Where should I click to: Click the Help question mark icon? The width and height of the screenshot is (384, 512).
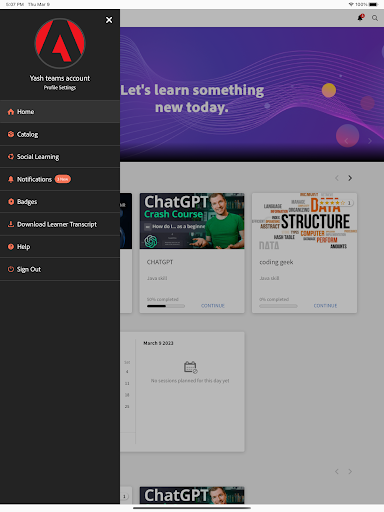pos(11,247)
